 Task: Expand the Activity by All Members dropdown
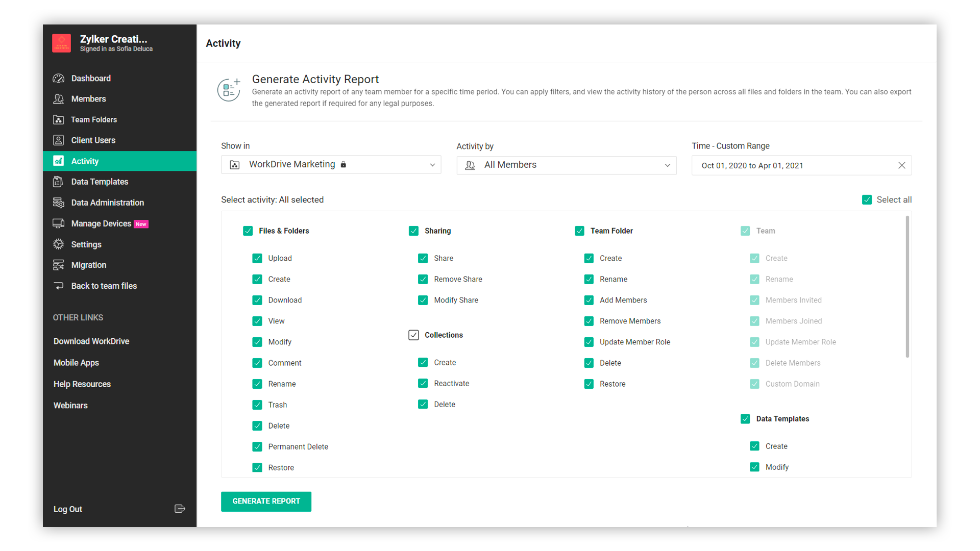point(566,165)
